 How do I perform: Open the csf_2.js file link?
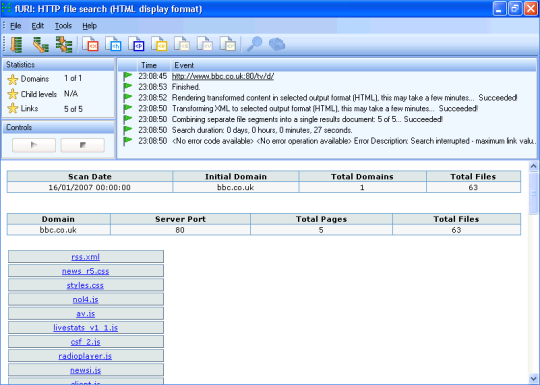(85, 342)
